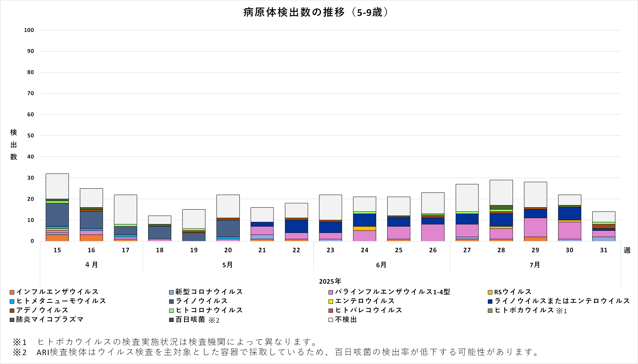638x364 pixels.
Task: Click ライノウイルスまたはエンテロウイルス legend entry
Action: (562, 301)
